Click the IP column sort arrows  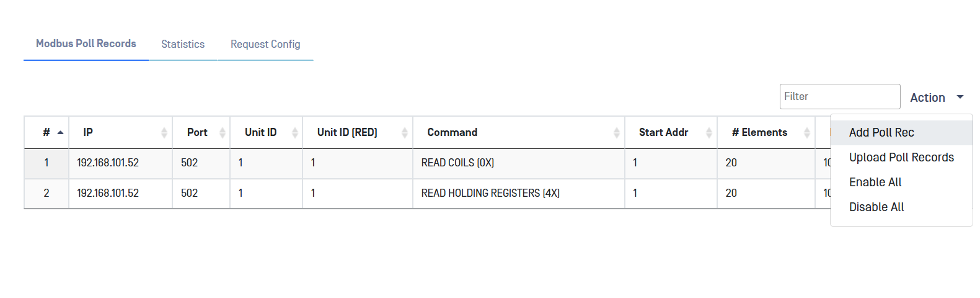[x=164, y=132]
